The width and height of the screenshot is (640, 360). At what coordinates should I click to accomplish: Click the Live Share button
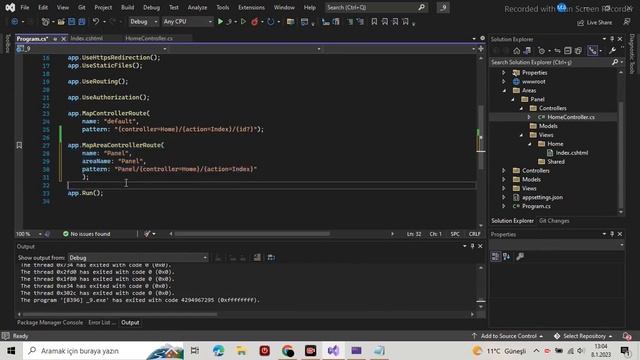coord(594,22)
